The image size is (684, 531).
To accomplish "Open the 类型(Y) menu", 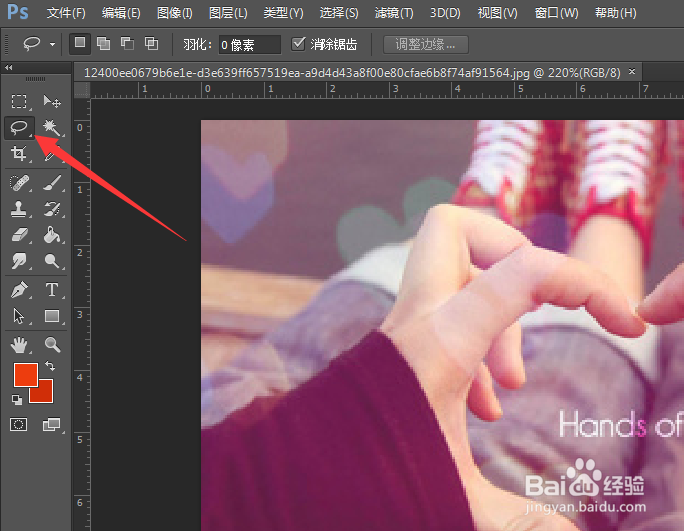I will (x=283, y=13).
